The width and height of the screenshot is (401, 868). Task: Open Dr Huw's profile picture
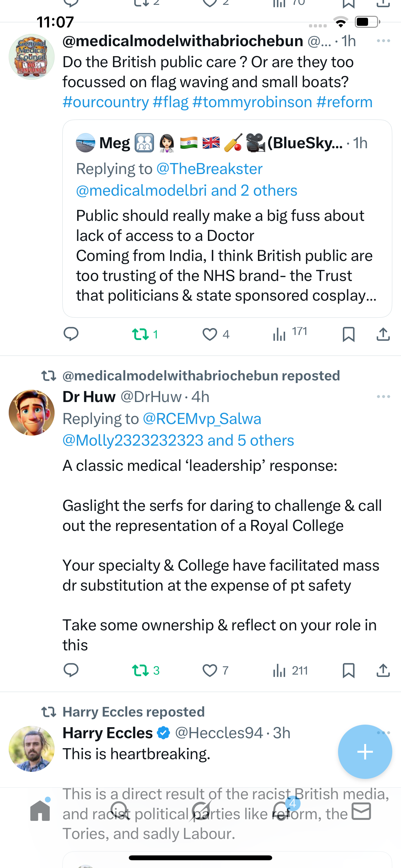coord(32,413)
